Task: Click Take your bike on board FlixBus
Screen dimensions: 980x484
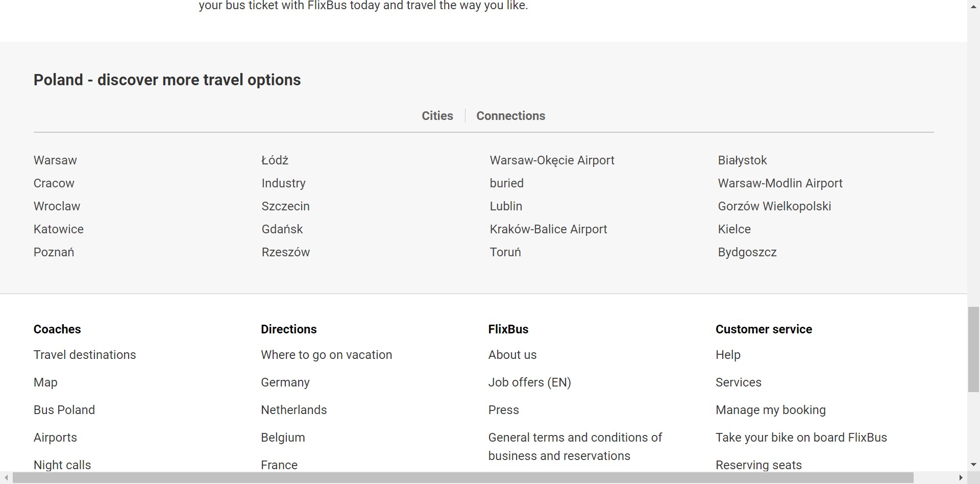Action: [x=801, y=438]
